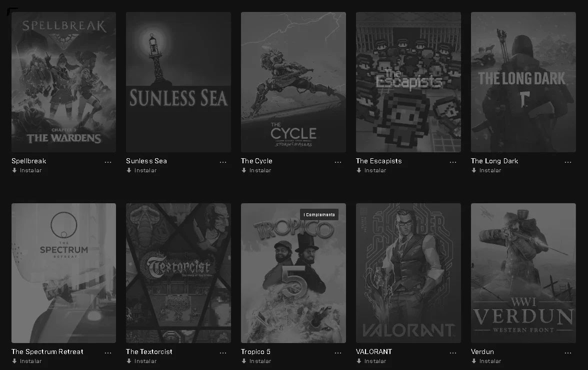Open the three-dot menu for The Cycle
This screenshot has width=588, height=370.
coord(338,162)
